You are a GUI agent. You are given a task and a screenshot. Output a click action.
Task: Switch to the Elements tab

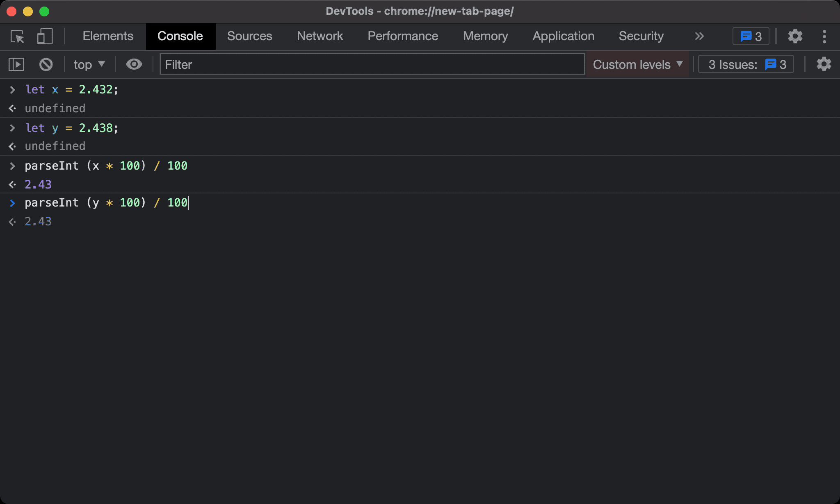tap(108, 36)
